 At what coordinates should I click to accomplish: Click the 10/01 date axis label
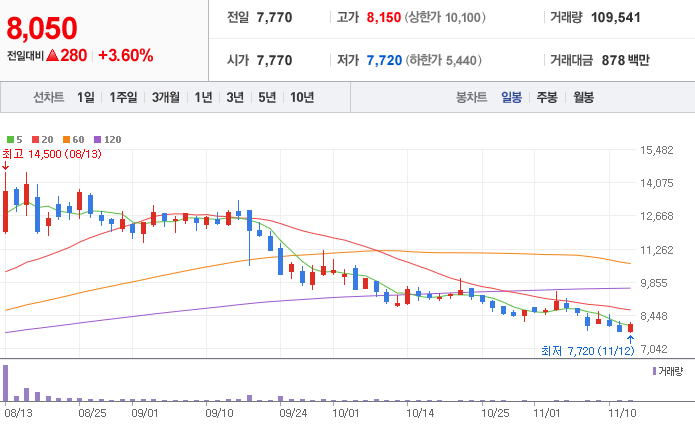tap(346, 413)
